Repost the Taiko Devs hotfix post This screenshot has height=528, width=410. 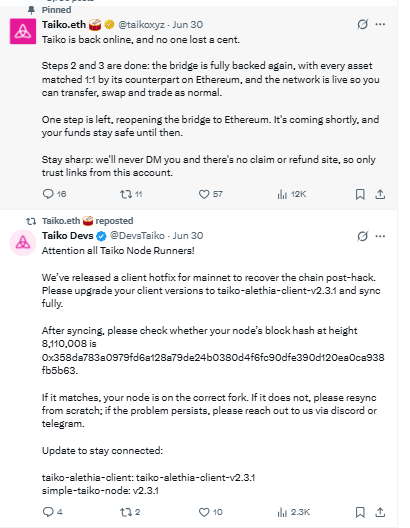pos(130,512)
